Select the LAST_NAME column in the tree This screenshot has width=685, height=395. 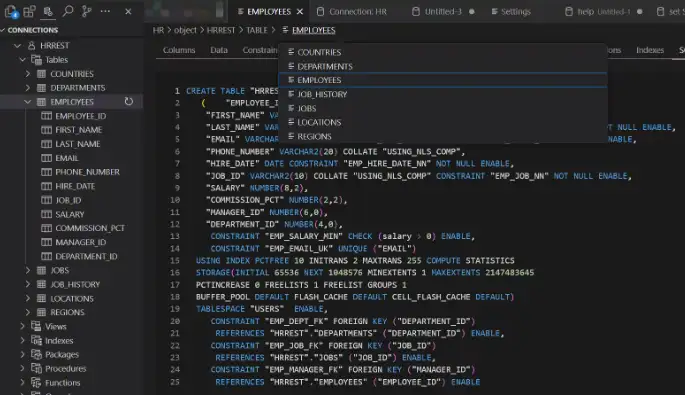click(78, 144)
